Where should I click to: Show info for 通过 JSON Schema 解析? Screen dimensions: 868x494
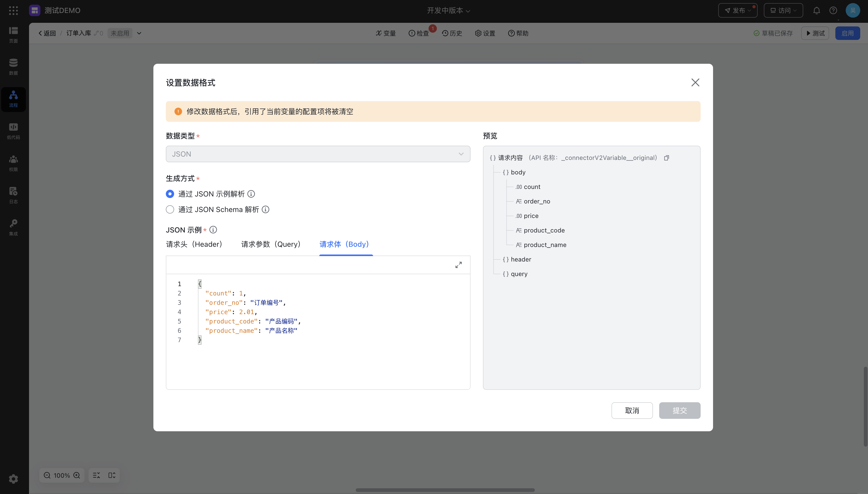266,209
